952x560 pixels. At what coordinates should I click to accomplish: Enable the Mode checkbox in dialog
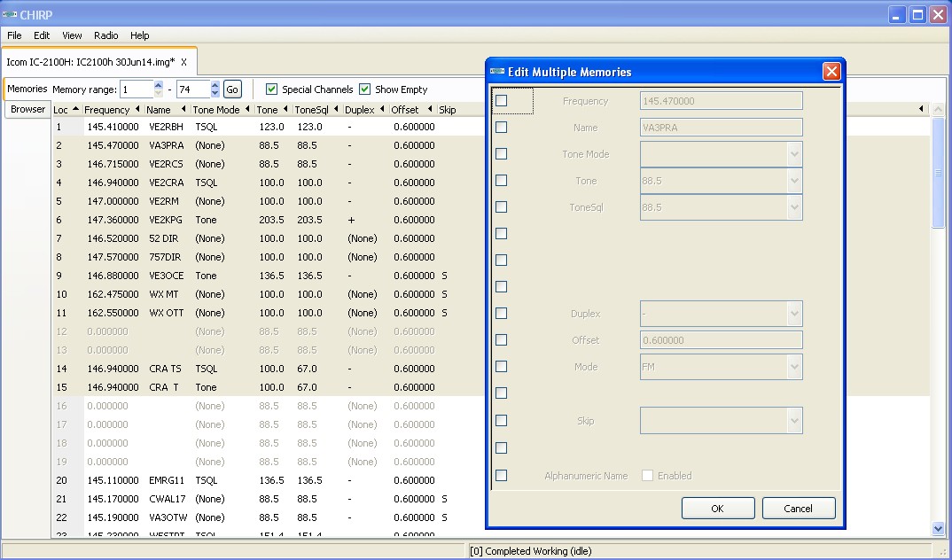501,367
